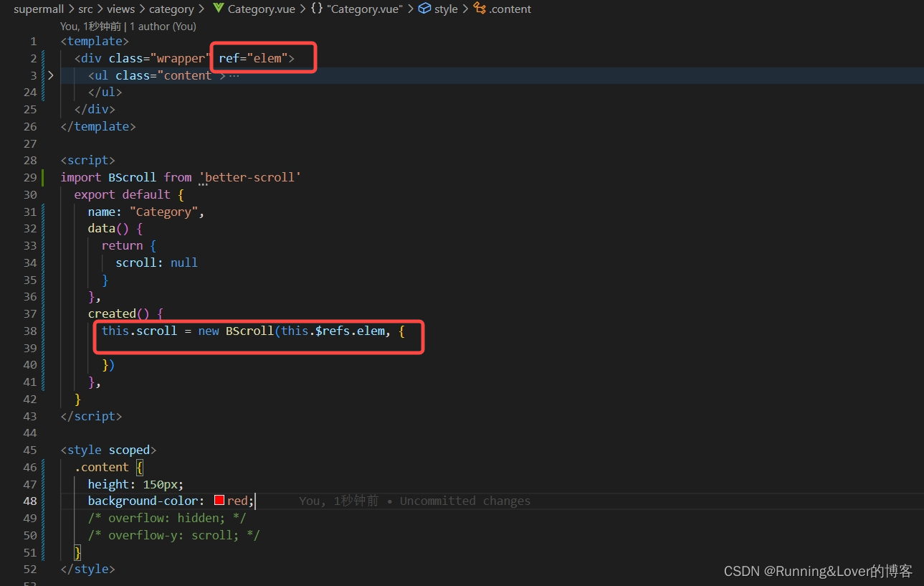Click the closing style tag on line 52
The image size is (924, 586).
pyautogui.click(x=87, y=569)
